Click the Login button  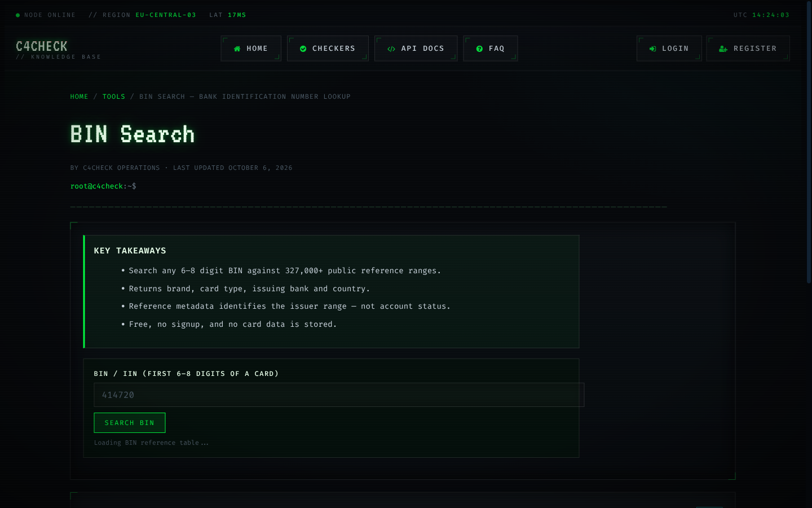click(669, 49)
